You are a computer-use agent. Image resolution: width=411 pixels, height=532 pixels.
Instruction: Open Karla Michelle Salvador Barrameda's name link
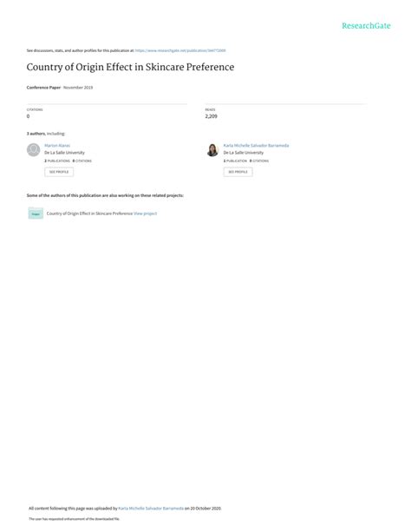[x=256, y=146]
